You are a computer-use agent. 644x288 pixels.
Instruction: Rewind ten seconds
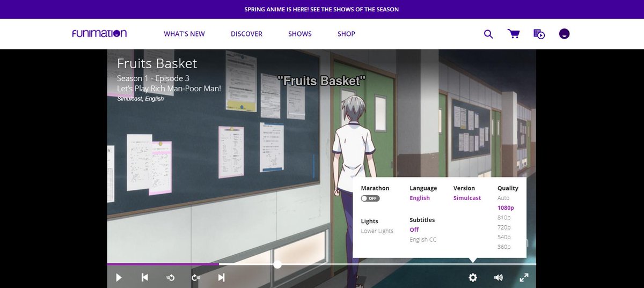[x=170, y=277]
